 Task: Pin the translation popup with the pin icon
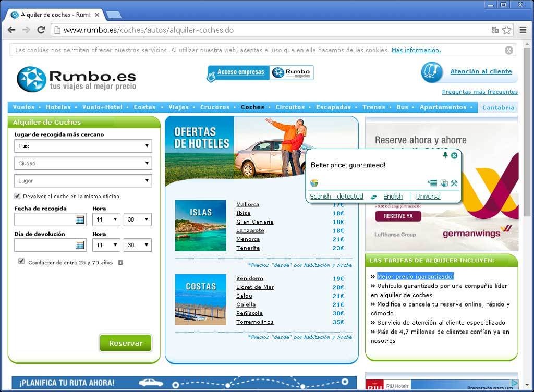[445, 155]
